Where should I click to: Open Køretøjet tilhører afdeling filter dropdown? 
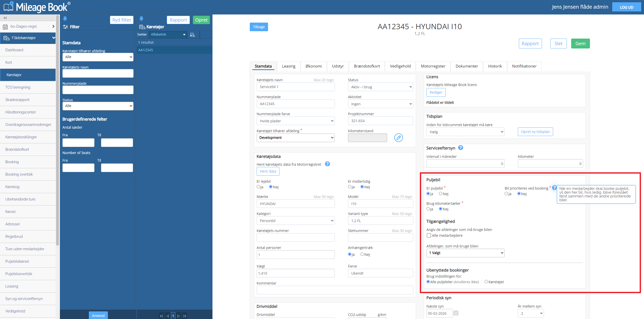tap(98, 57)
